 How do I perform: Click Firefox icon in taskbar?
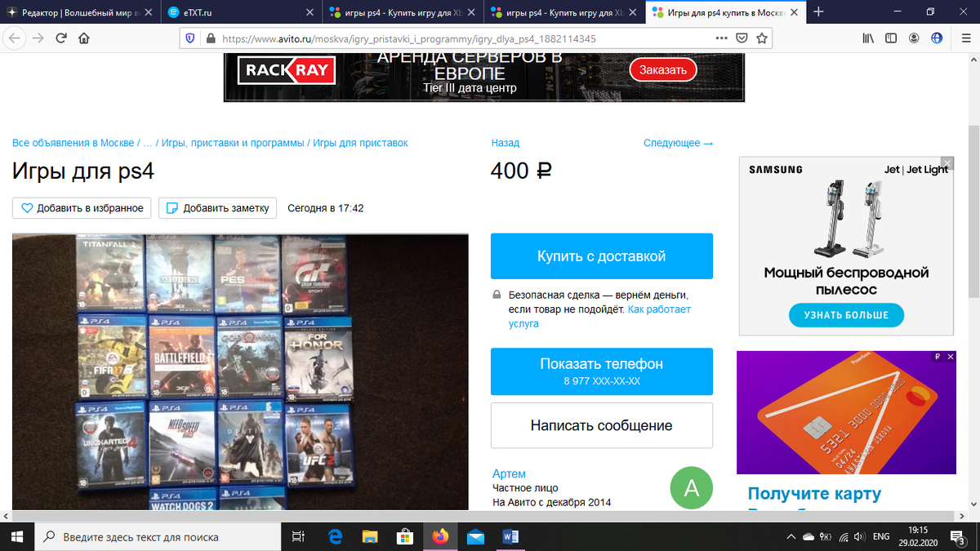(x=441, y=537)
